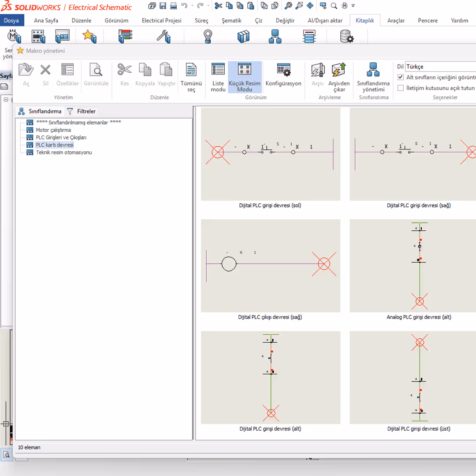Viewport: 476px width, 476px height.
Task: Click the Save icon in quick access toolbar
Action: pyautogui.click(x=163, y=5)
